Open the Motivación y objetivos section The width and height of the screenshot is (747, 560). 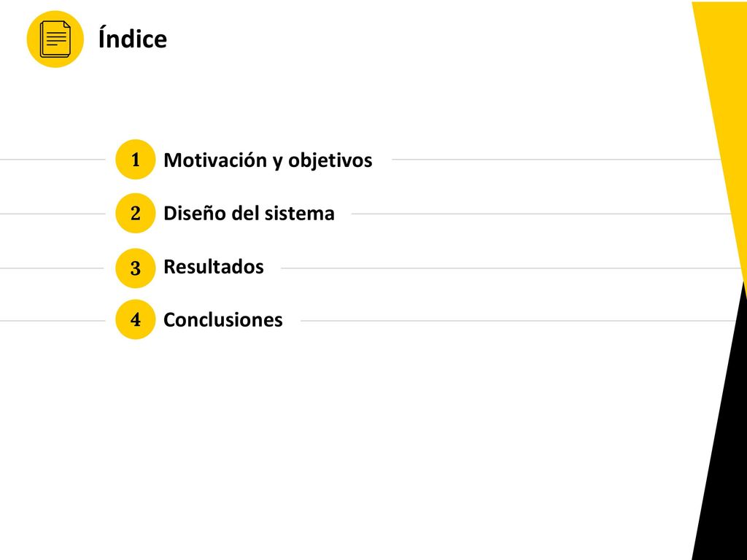pos(268,160)
